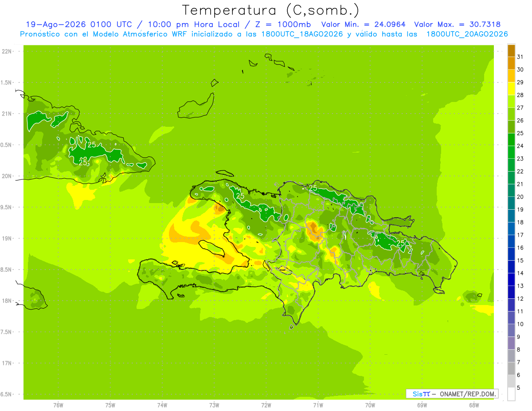Click the "17N" latitude axis label
Viewport: 532px width, 411px height.
(7, 363)
